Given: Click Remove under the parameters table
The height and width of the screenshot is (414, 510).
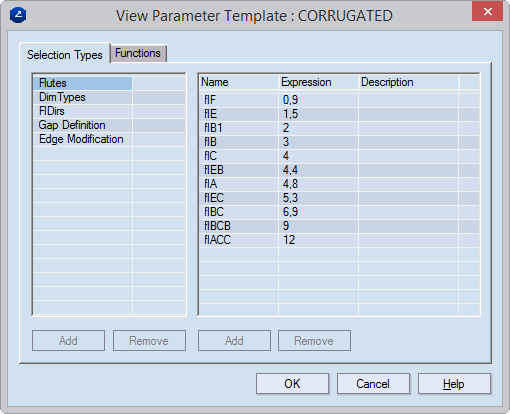Looking at the screenshot, I should (314, 341).
